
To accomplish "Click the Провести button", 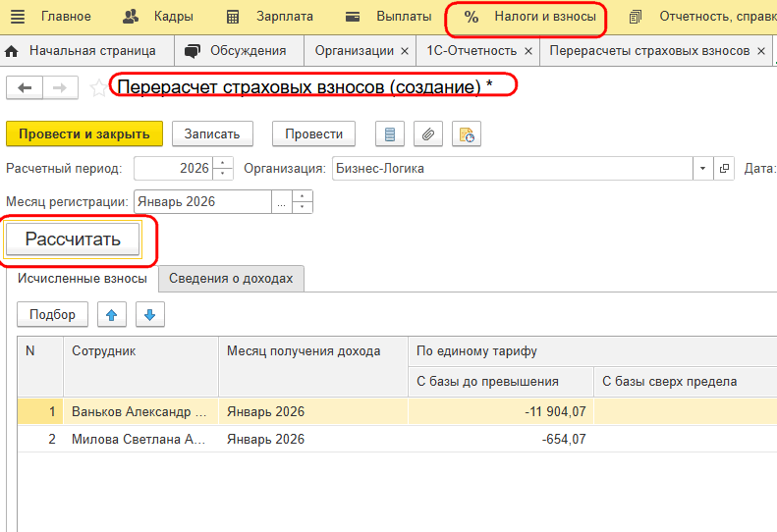I will point(313,133).
